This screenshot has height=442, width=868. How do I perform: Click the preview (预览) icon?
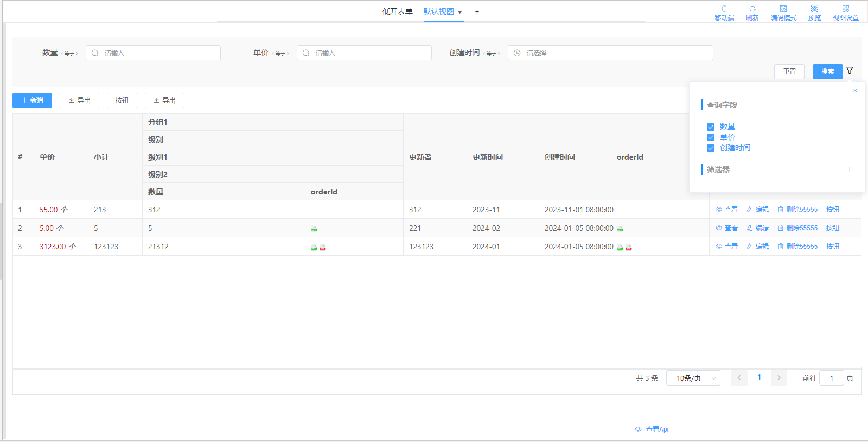(x=814, y=9)
